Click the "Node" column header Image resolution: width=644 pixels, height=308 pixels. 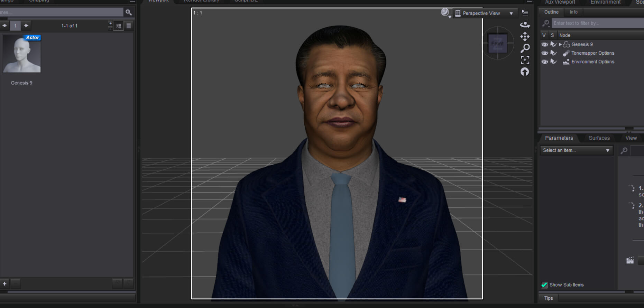click(565, 35)
